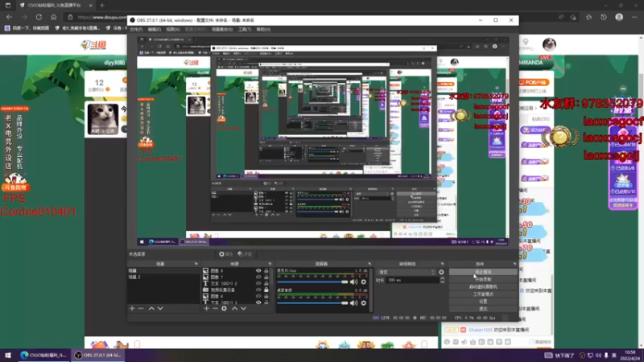Open transition properties gear next to 渐变
This screenshot has height=362, width=644.
441,272
